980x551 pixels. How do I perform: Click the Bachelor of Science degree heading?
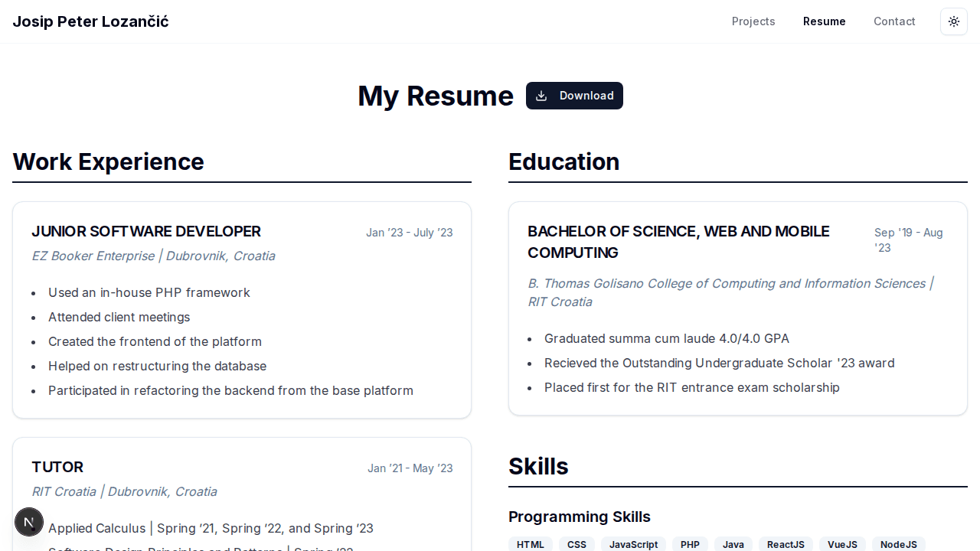[x=678, y=242]
